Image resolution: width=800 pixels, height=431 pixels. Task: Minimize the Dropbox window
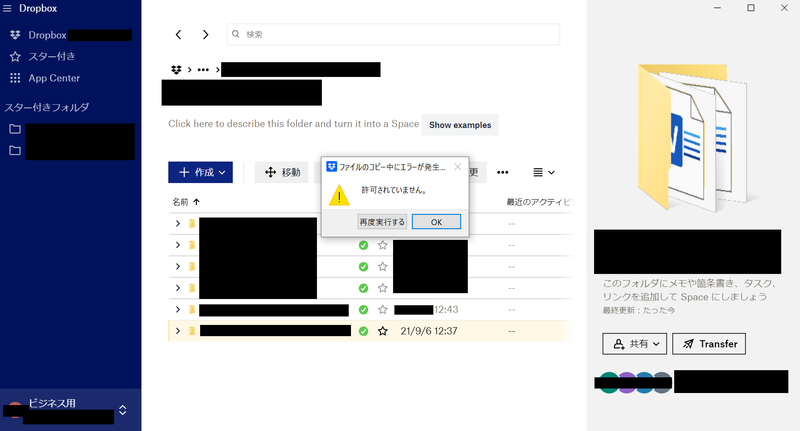[717, 8]
